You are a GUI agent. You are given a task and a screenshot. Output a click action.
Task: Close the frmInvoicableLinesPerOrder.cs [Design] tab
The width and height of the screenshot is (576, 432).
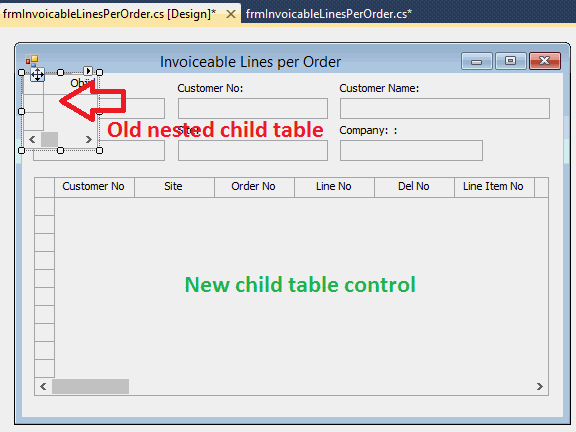[x=231, y=14]
